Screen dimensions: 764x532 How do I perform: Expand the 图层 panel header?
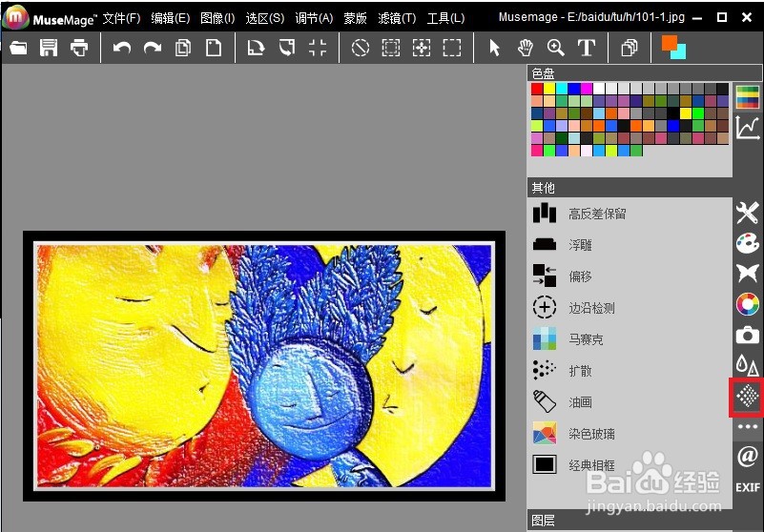pos(630,521)
